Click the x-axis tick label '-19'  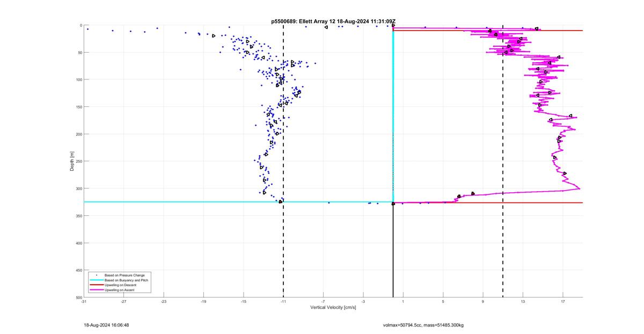203,302
